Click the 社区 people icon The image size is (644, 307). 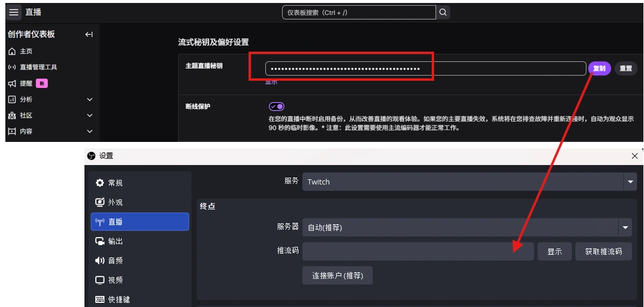click(x=12, y=116)
